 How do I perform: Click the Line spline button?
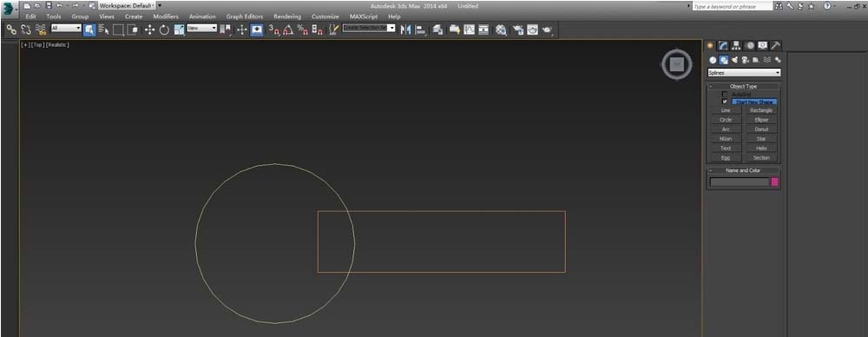point(726,110)
